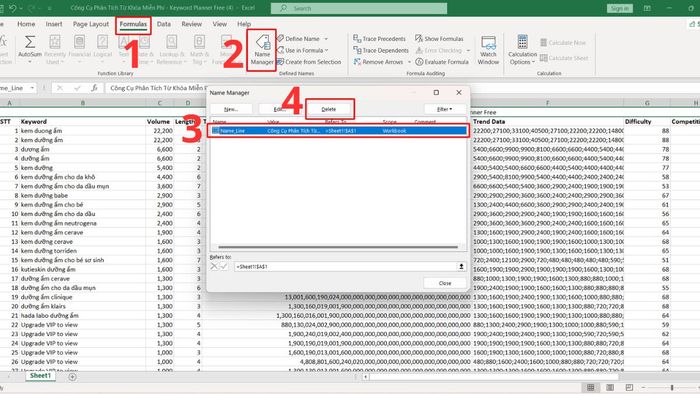This screenshot has width=700, height=394.
Task: Click Trace Precedents
Action: 379,39
